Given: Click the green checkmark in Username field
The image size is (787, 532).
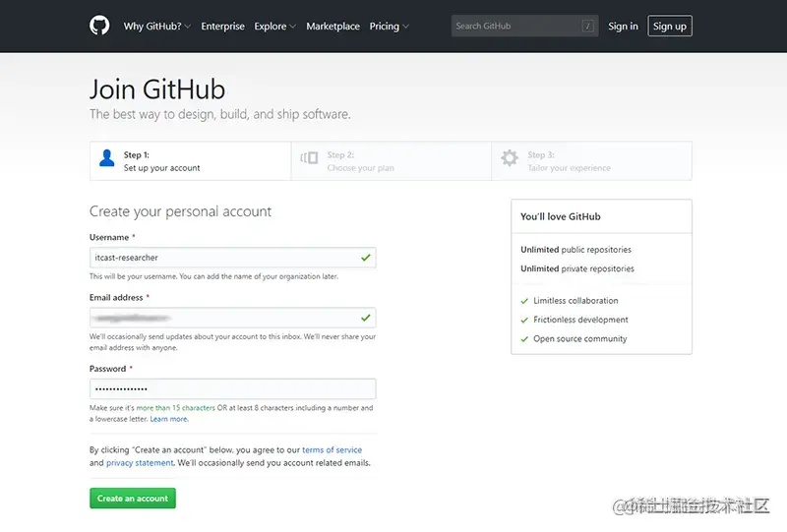Looking at the screenshot, I should (365, 258).
